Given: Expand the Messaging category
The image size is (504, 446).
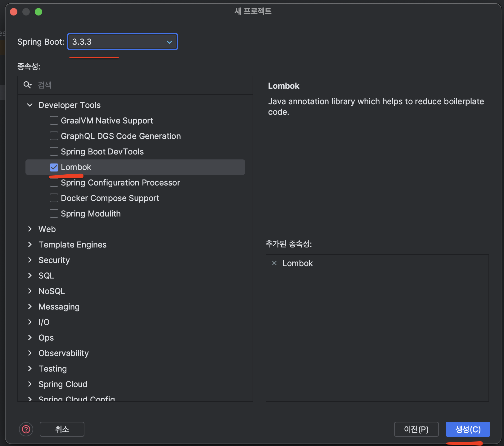Looking at the screenshot, I should click(x=30, y=306).
